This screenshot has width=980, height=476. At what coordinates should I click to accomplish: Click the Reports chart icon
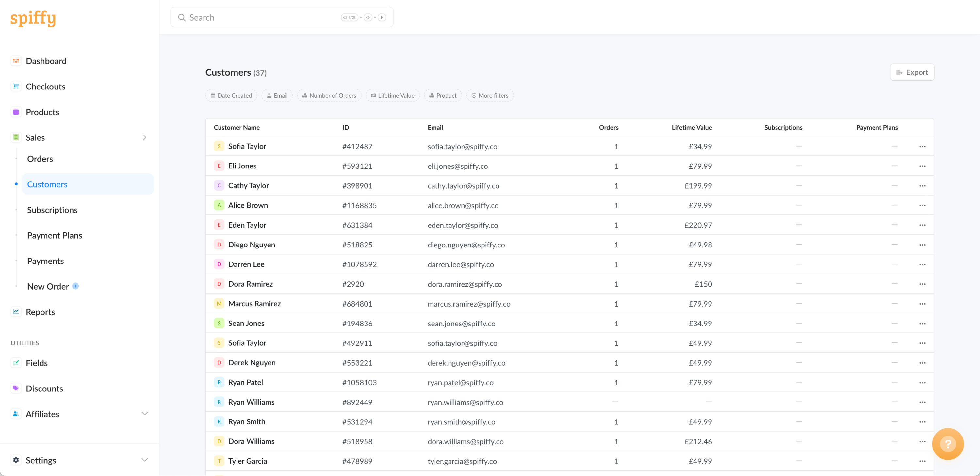tap(16, 312)
